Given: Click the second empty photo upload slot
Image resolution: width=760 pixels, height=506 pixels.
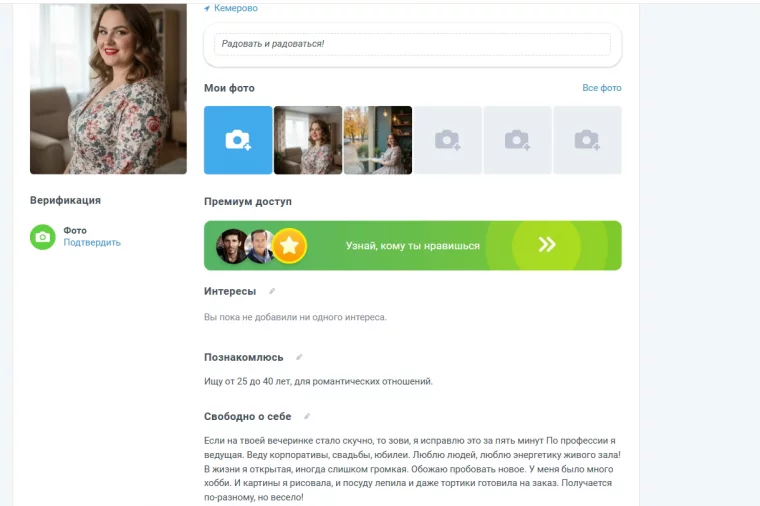Looking at the screenshot, I should coord(518,140).
